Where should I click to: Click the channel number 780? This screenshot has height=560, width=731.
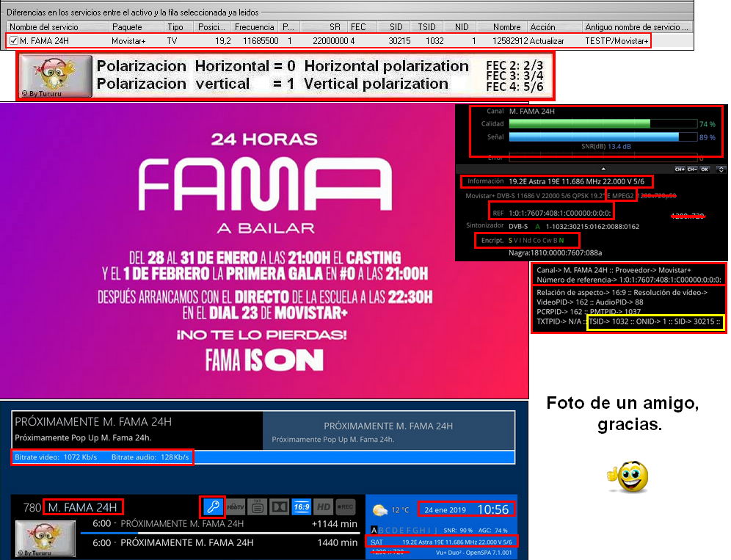click(x=32, y=507)
